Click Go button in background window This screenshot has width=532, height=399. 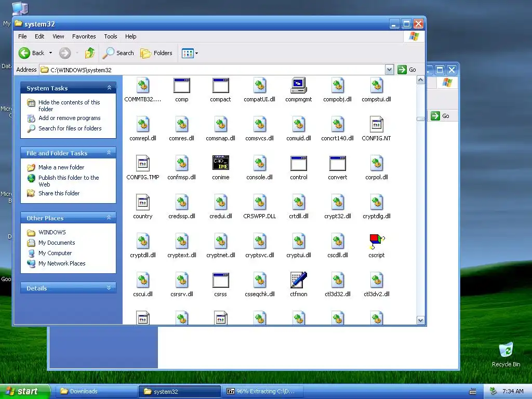pos(441,116)
